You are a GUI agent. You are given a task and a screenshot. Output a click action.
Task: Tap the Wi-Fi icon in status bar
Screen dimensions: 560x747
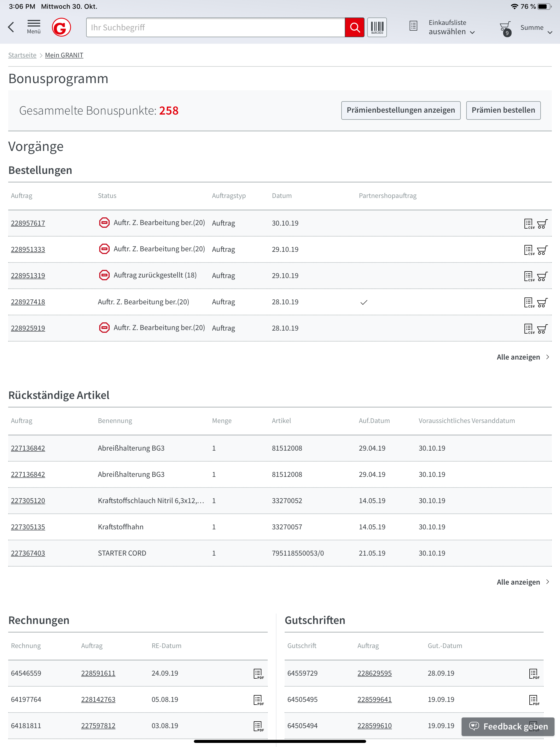[514, 6]
